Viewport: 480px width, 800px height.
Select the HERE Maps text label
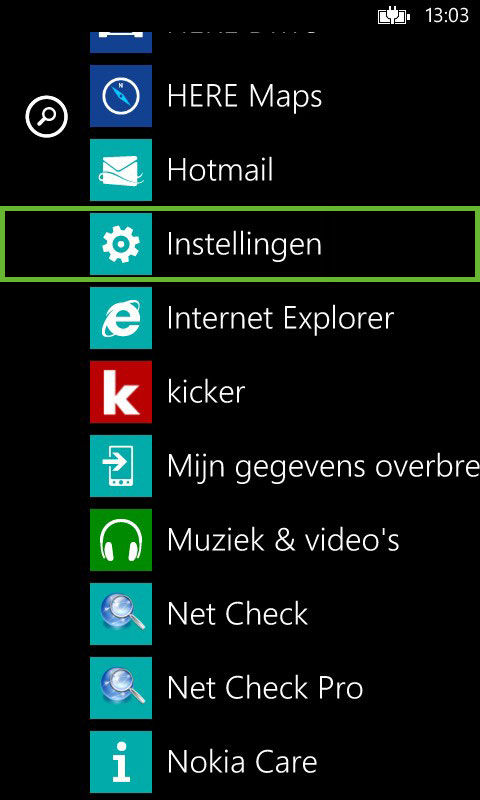click(x=244, y=96)
